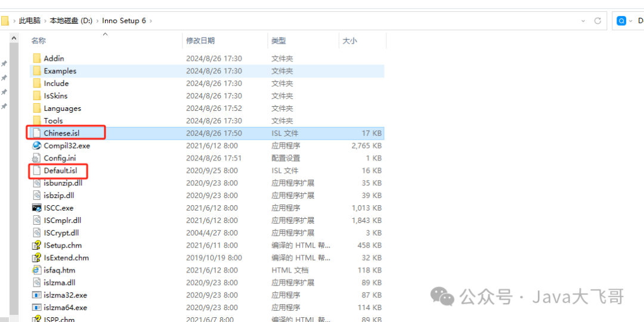Image resolution: width=644 pixels, height=322 pixels.
Task: Click the 17 KB size of Chinese.isl
Action: [x=371, y=133]
